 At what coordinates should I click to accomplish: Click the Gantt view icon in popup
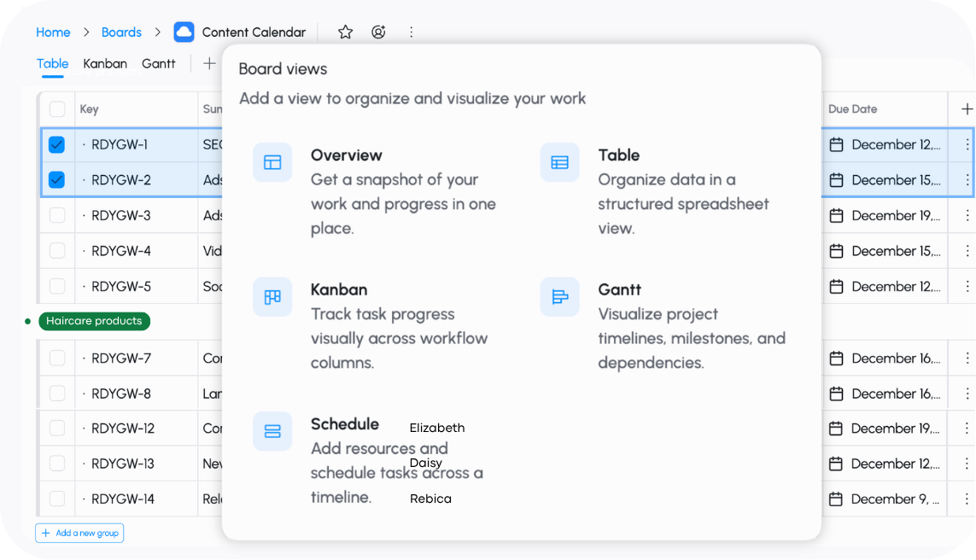pyautogui.click(x=559, y=297)
